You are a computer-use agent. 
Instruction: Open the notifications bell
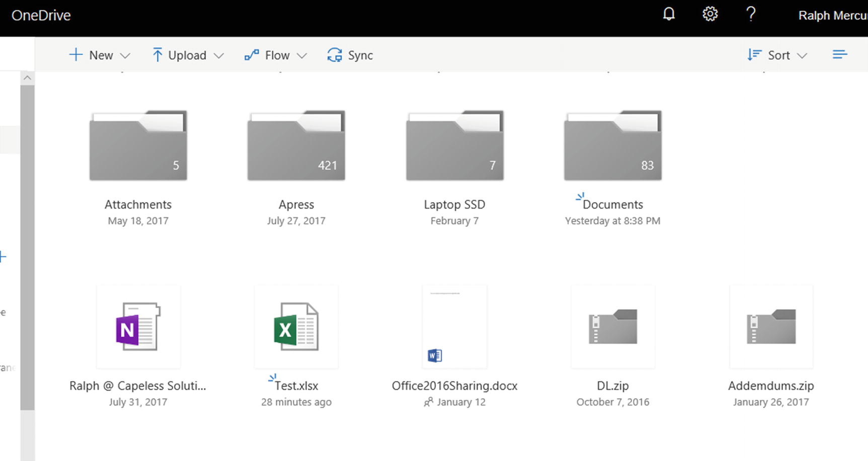(669, 14)
